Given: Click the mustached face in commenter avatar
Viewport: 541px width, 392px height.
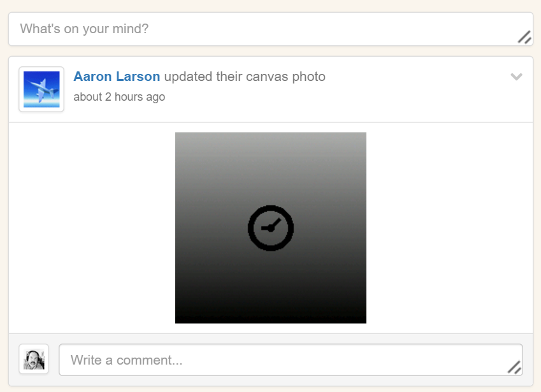Looking at the screenshot, I should (32, 359).
